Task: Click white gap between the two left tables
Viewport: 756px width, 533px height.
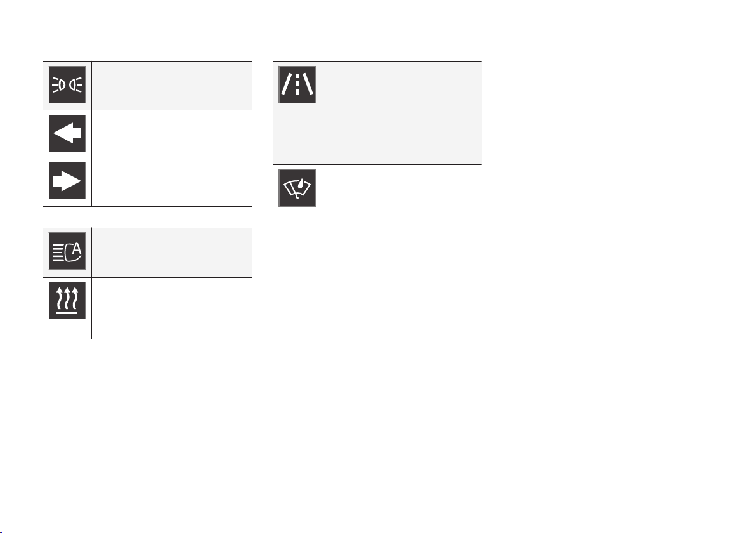Action: tap(147, 218)
